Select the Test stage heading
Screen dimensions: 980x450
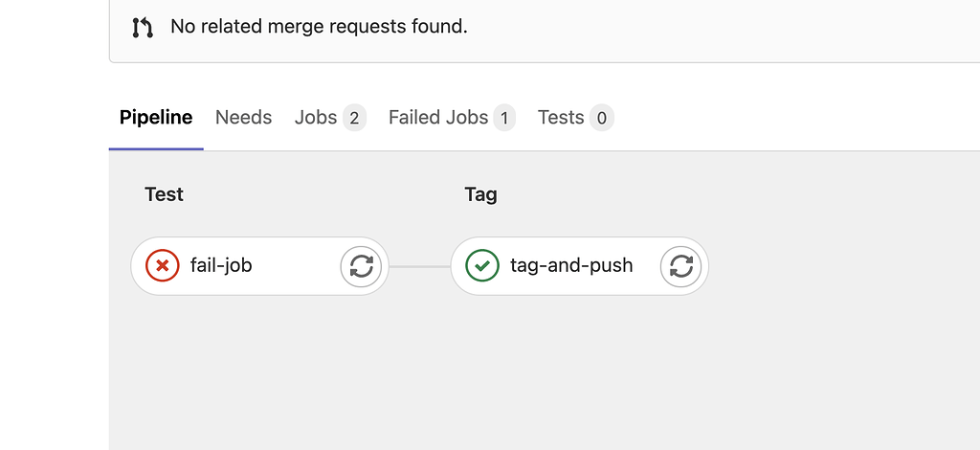click(164, 194)
